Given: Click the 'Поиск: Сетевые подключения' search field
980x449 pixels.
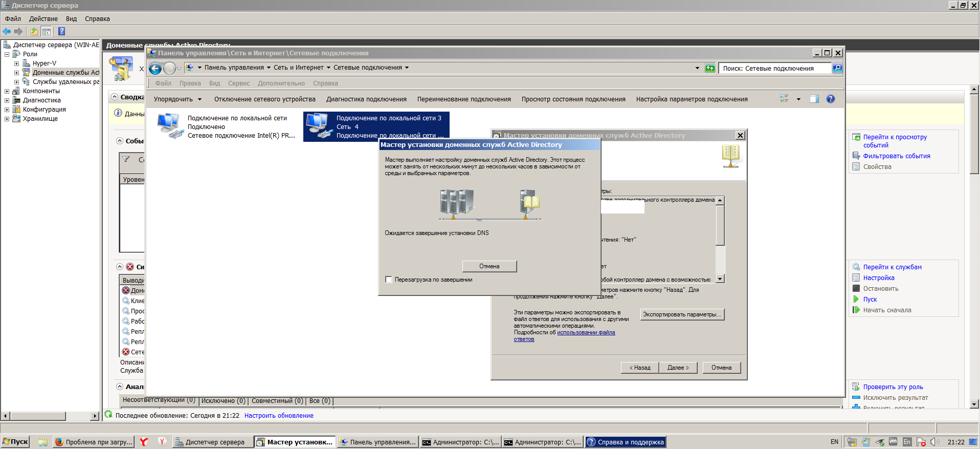Looking at the screenshot, I should coord(775,68).
